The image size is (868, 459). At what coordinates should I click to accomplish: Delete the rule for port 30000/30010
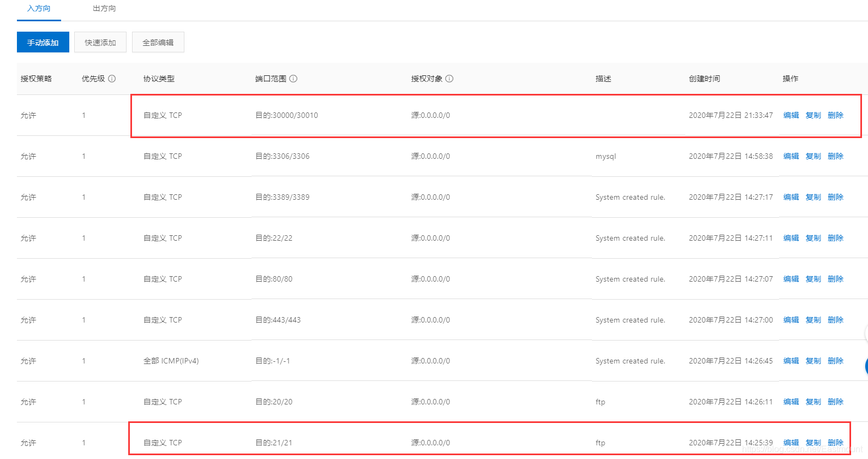pos(836,115)
